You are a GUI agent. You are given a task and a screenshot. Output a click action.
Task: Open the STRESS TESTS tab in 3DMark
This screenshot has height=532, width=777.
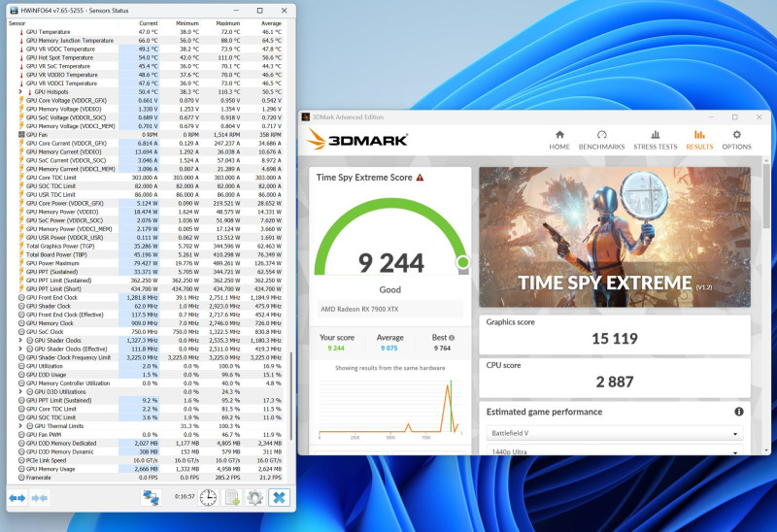tap(655, 140)
